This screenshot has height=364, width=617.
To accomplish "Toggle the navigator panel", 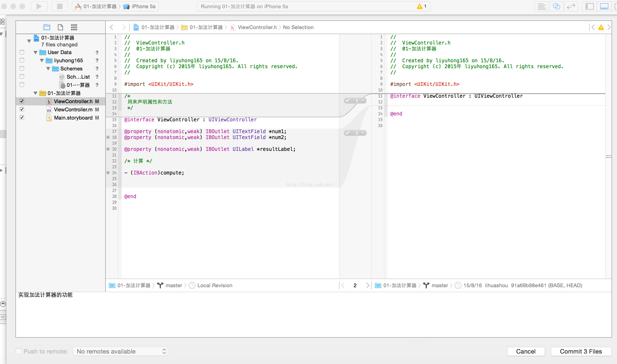I will (x=589, y=6).
